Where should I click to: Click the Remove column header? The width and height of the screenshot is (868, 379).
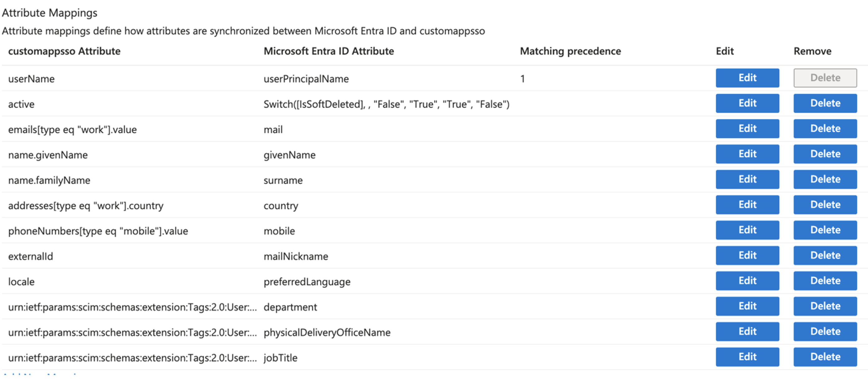coord(812,51)
